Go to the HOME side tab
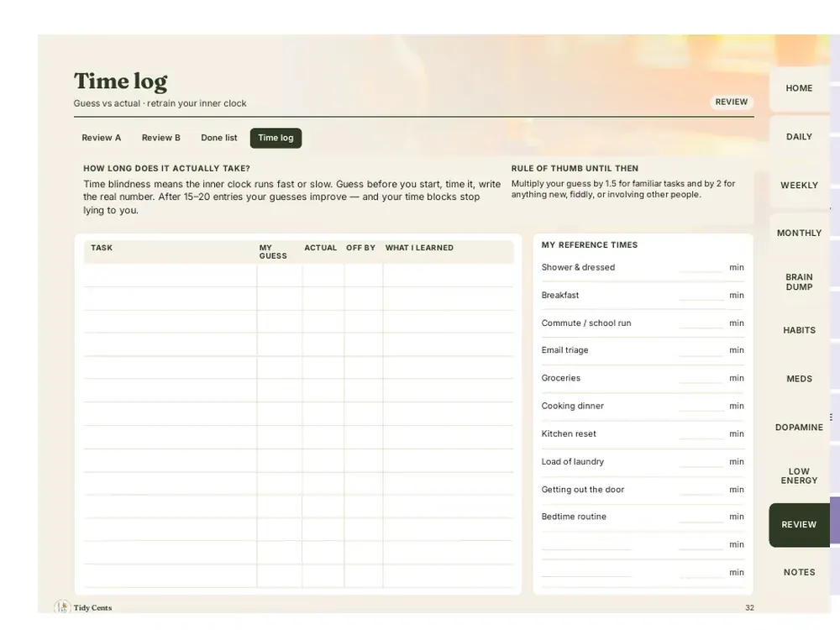Viewport: 840px width, 630px height. click(800, 88)
